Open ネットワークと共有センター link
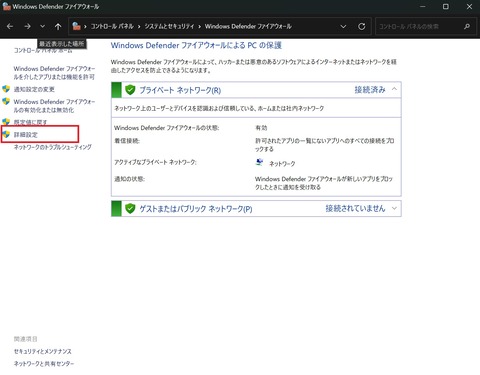The image size is (480, 375). click(x=44, y=364)
